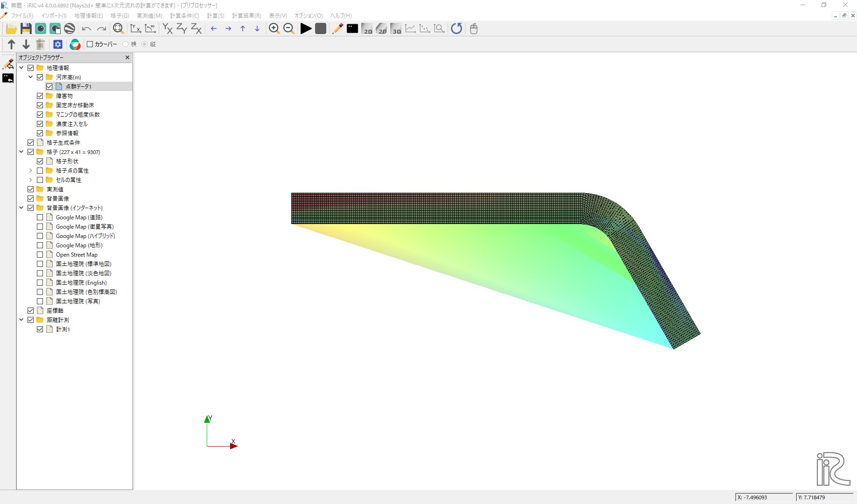Click the colorful color-setting icon

coord(75,44)
